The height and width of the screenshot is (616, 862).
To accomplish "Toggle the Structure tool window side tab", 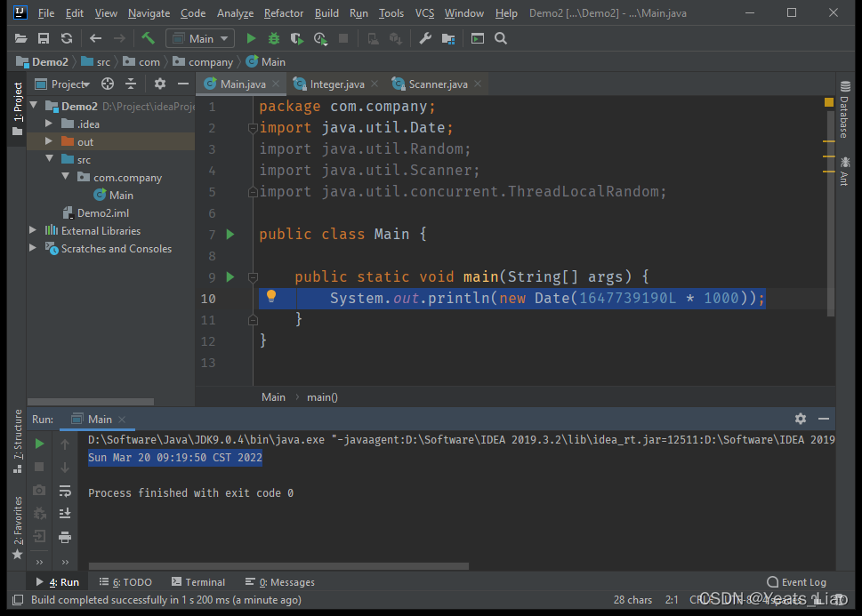I will click(x=17, y=436).
